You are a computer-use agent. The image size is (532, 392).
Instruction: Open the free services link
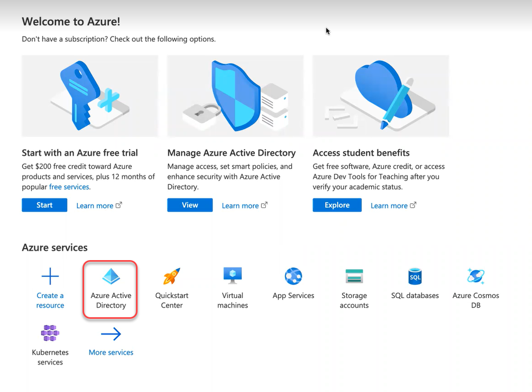click(69, 187)
